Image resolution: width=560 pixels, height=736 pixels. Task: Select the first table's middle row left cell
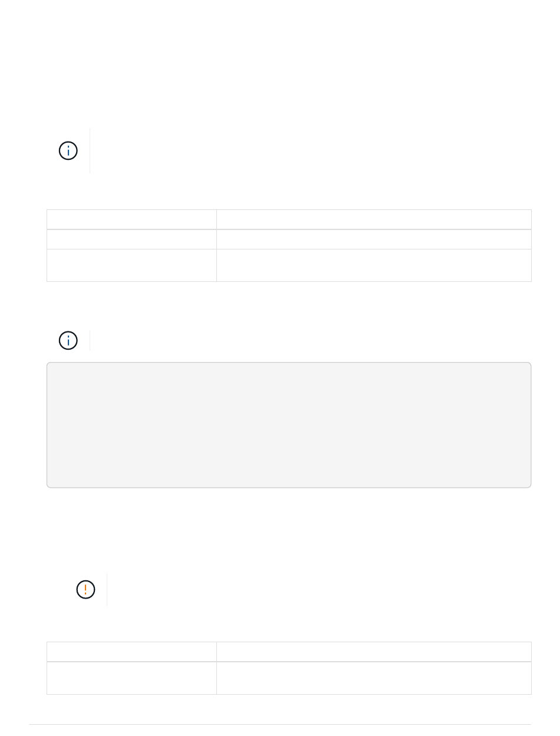131,239
